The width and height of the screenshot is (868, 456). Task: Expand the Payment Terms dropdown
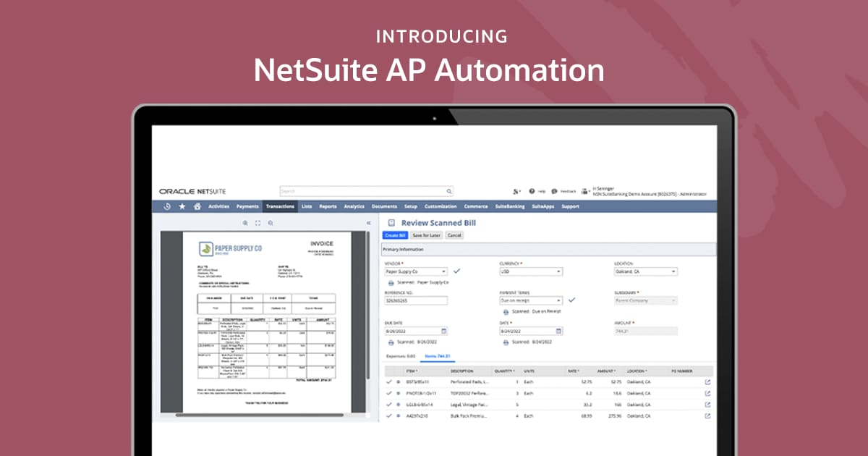click(x=558, y=300)
